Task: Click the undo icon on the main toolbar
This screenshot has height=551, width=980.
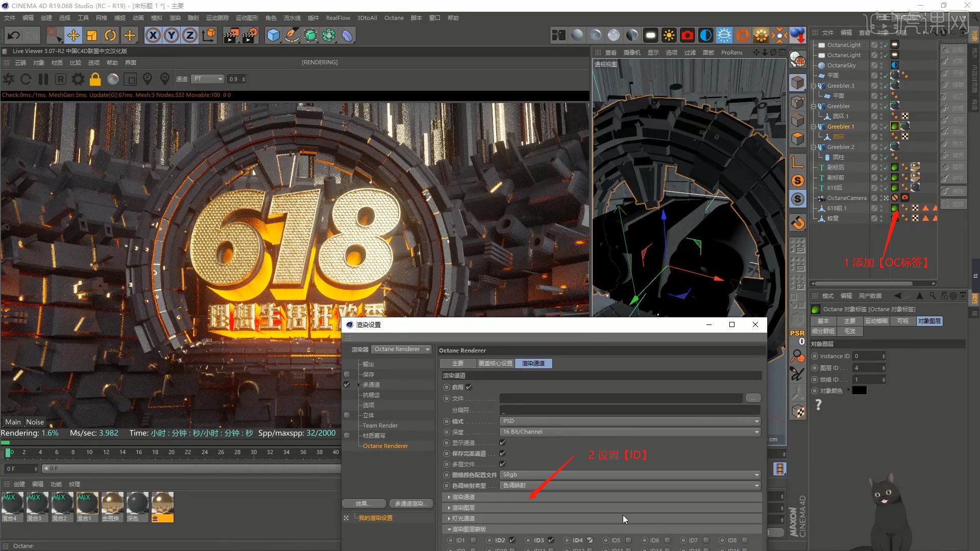Action: pyautogui.click(x=13, y=35)
